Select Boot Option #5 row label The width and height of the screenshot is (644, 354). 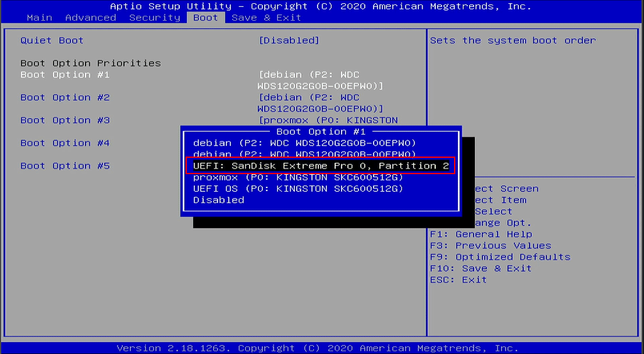tap(65, 166)
